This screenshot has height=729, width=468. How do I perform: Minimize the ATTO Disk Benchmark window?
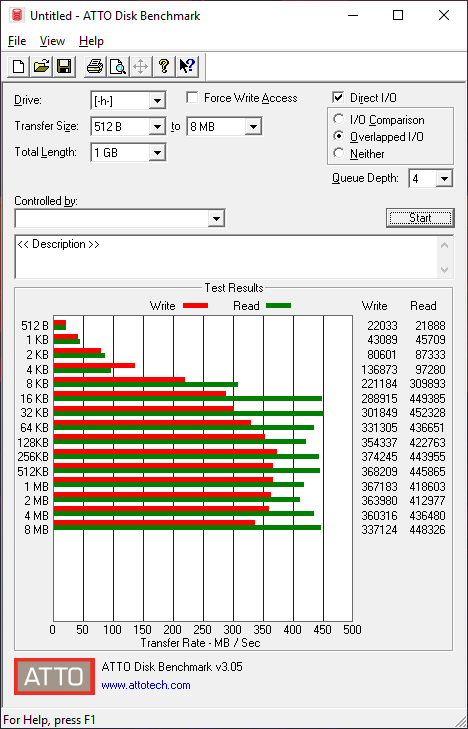pyautogui.click(x=355, y=15)
